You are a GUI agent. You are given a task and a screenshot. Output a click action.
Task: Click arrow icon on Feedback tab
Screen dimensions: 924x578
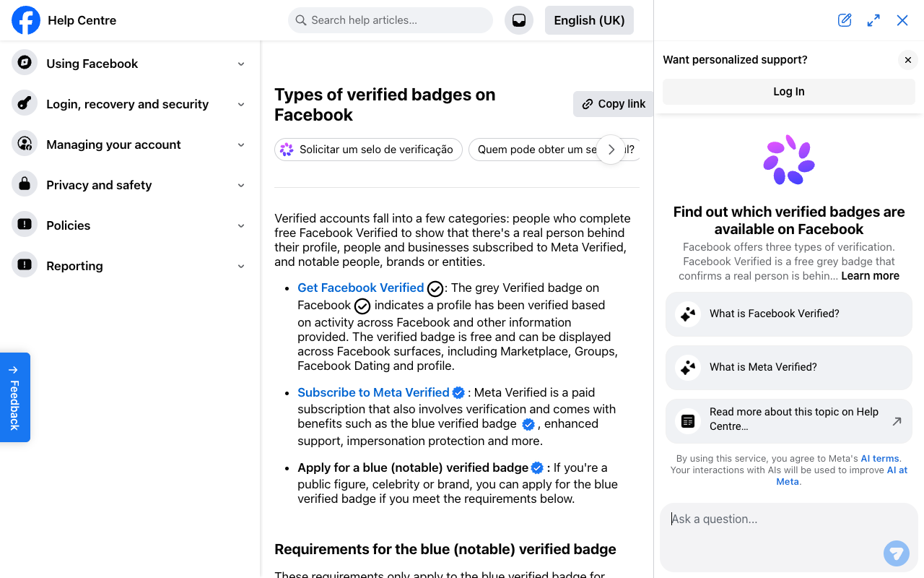point(14,370)
